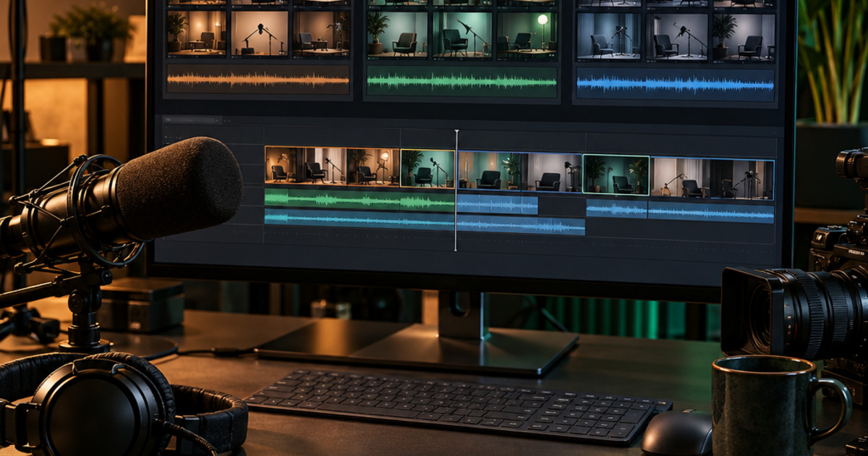Click the long cyan audio clip on lower track
The height and width of the screenshot is (456, 868).
(425, 221)
